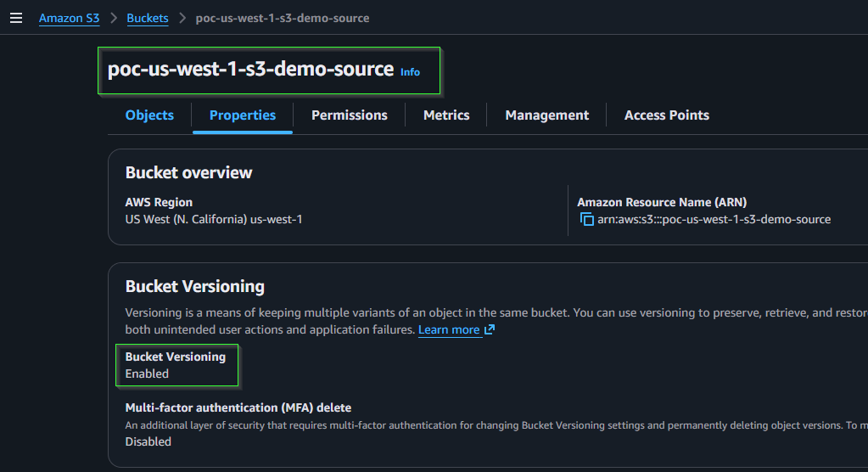Click the Bucket Versioning section heading
This screenshot has height=472, width=868.
[x=195, y=286]
